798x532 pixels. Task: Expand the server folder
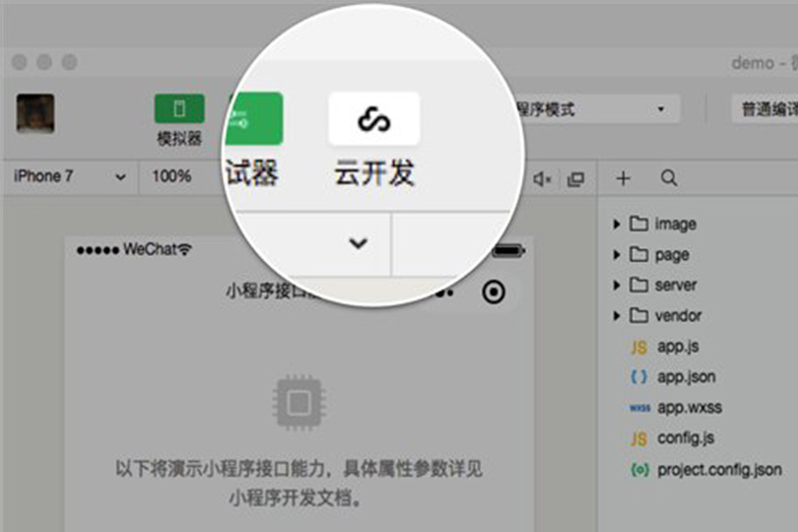click(617, 285)
